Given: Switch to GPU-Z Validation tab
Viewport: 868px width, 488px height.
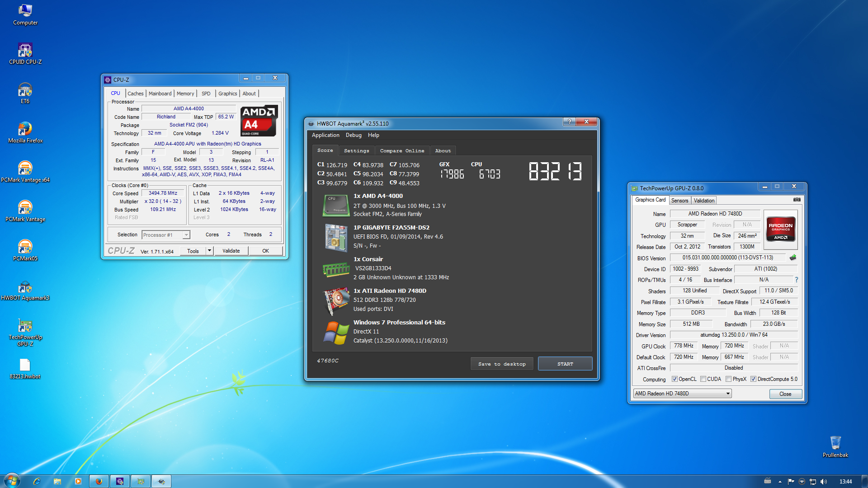Looking at the screenshot, I should click(704, 201).
